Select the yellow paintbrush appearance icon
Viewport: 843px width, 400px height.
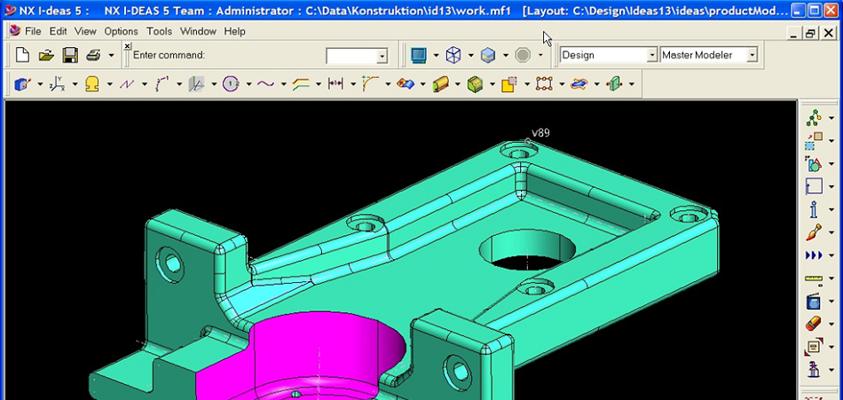pyautogui.click(x=814, y=232)
